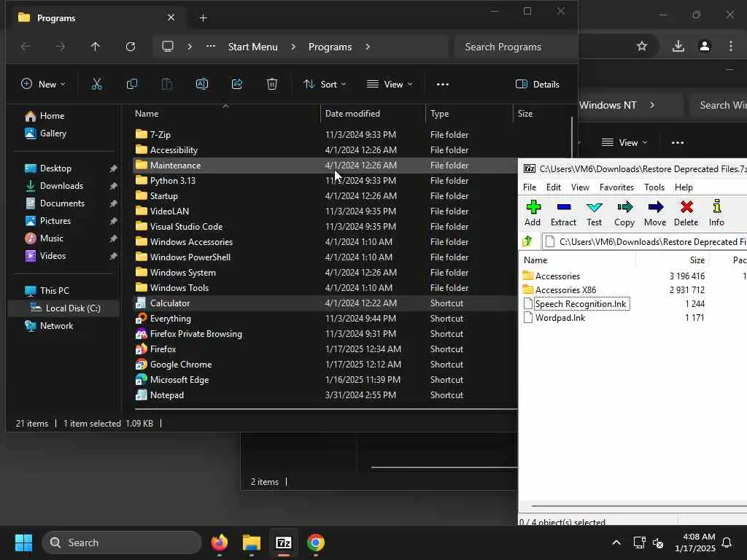Select the Accessories X86 folder in 7-Zip
747x560 pixels.
(x=565, y=290)
